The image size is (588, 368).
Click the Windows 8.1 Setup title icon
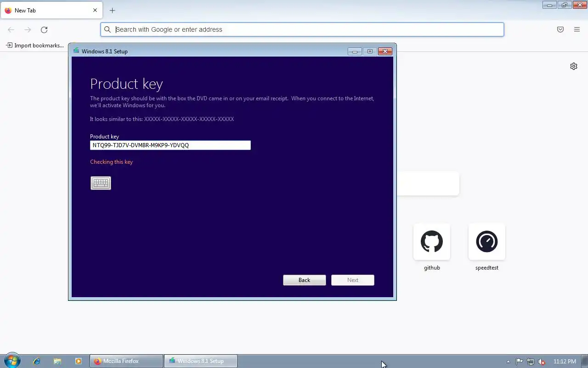[76, 51]
